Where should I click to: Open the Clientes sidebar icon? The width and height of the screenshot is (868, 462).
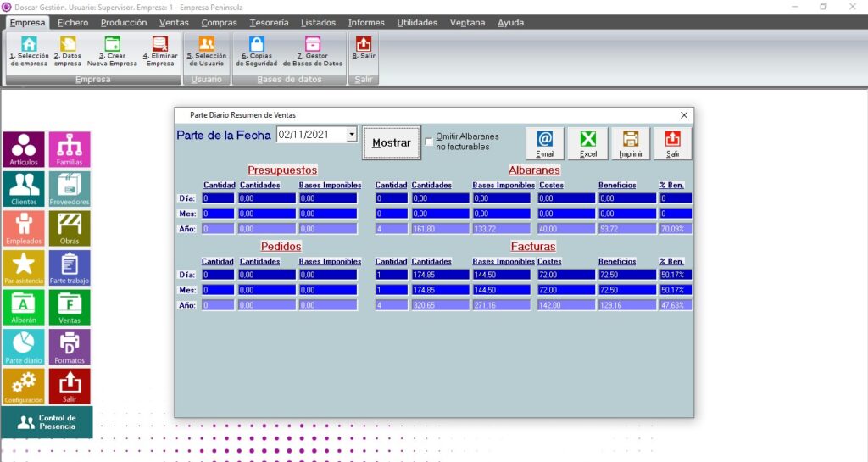[x=24, y=189]
